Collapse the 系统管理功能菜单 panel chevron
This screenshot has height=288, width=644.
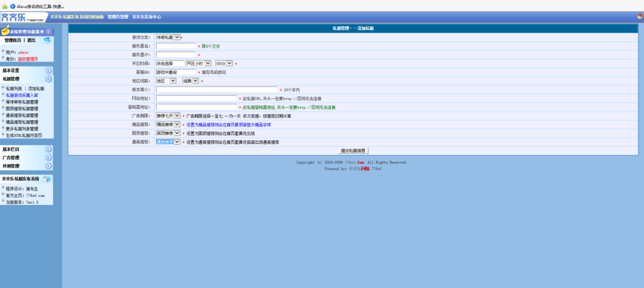(48, 31)
